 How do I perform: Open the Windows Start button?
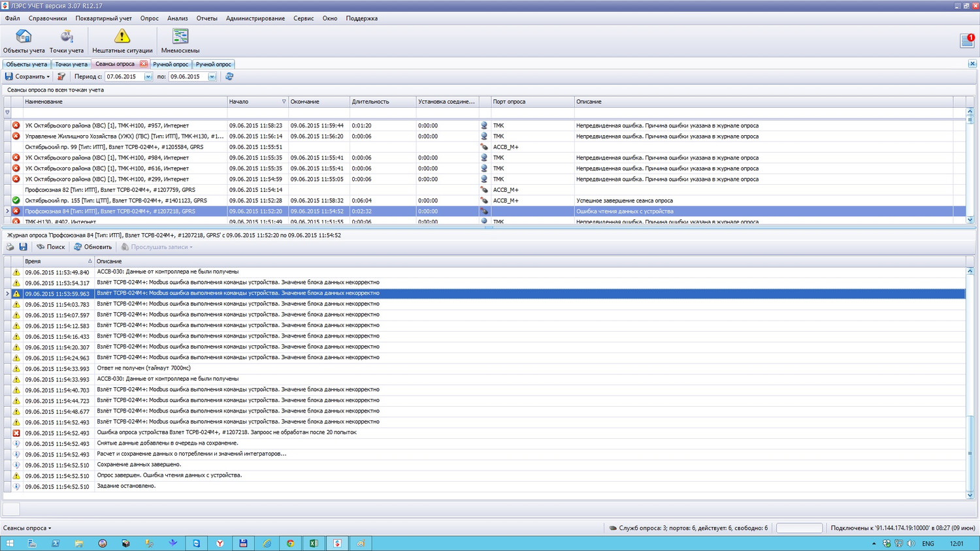click(x=10, y=543)
